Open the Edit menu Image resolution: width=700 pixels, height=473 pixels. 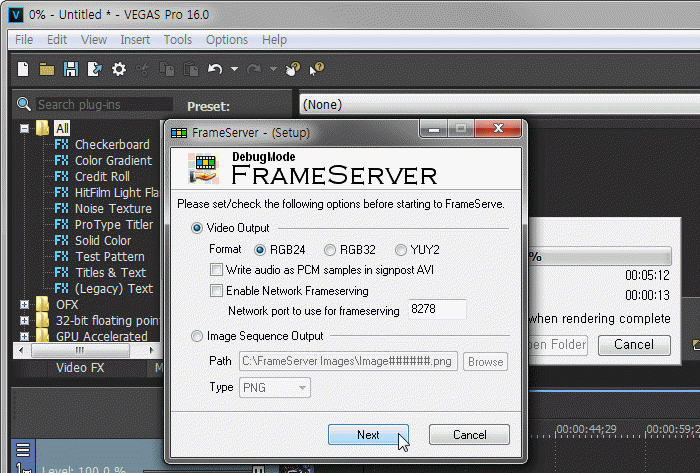click(57, 40)
